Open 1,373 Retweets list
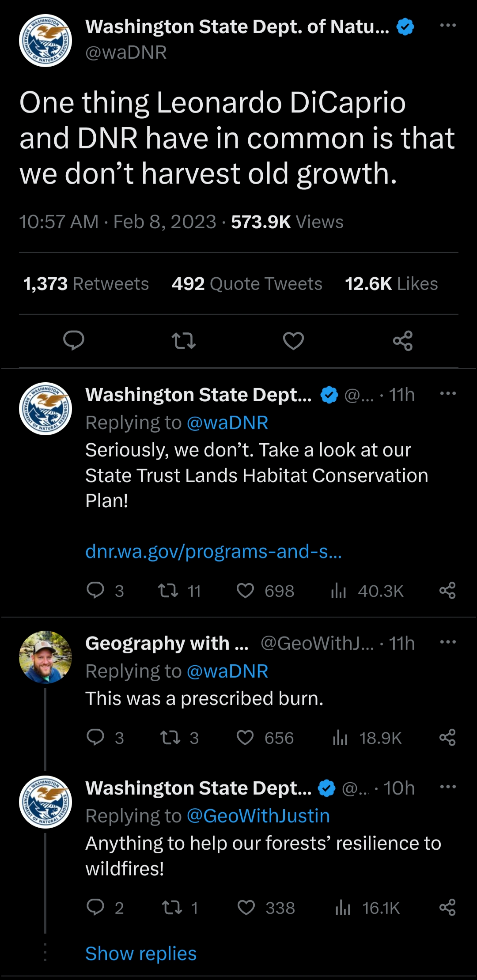The height and width of the screenshot is (980, 477). point(86,284)
